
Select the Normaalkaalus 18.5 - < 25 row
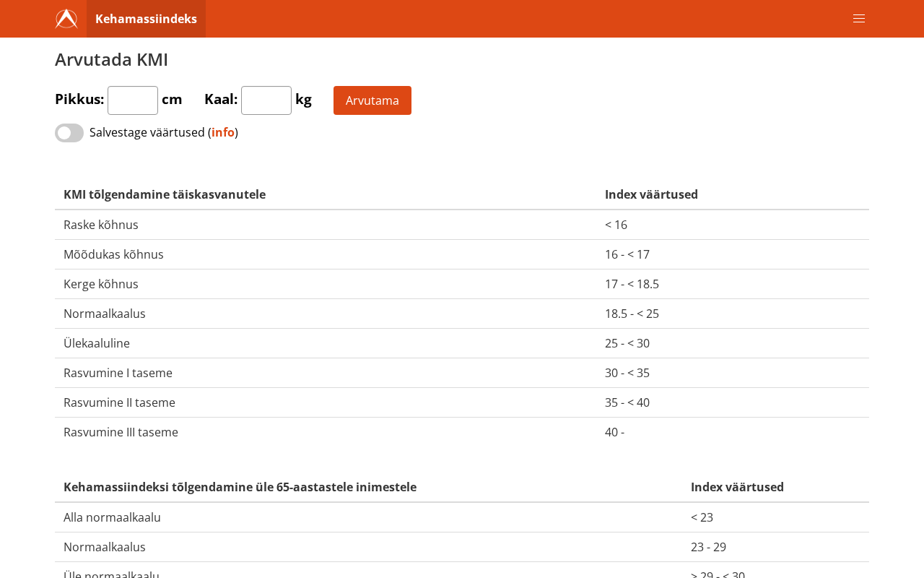(x=462, y=314)
